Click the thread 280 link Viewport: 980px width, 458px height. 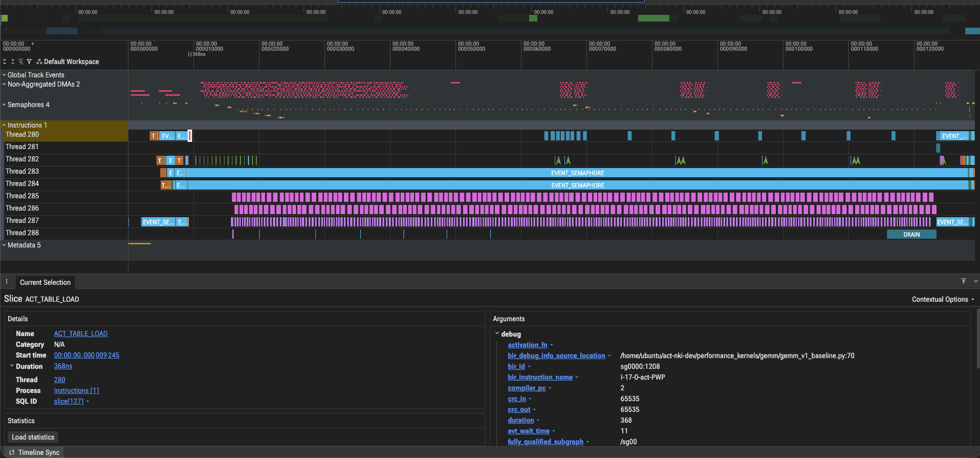[59, 380]
